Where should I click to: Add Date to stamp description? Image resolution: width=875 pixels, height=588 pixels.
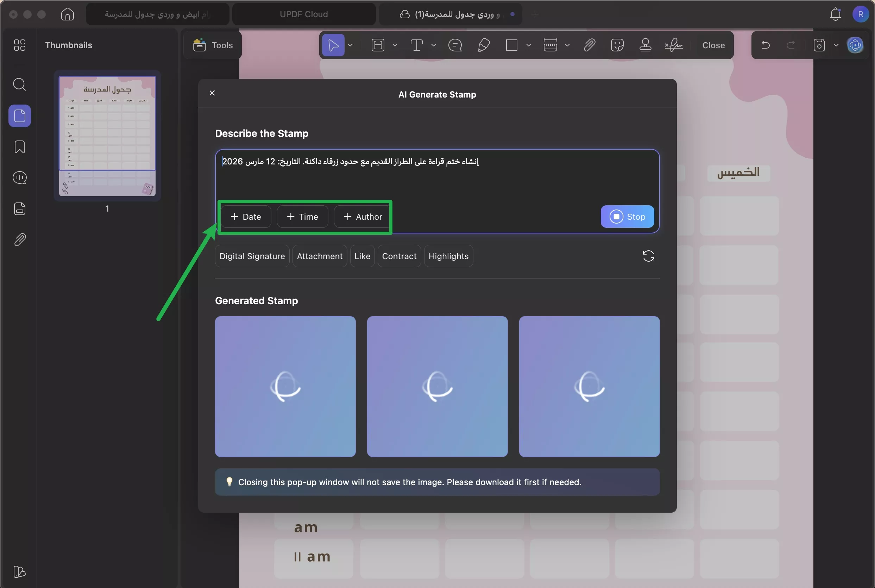[246, 217]
